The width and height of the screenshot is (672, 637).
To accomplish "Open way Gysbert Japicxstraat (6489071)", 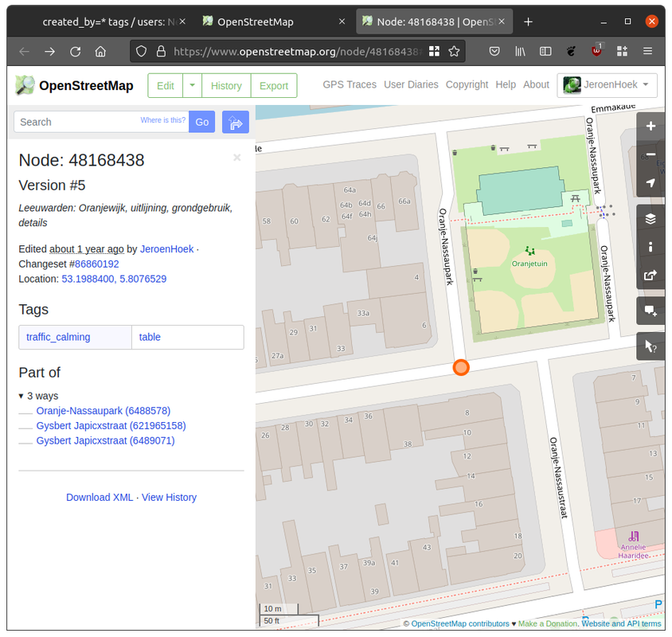I will pos(105,440).
